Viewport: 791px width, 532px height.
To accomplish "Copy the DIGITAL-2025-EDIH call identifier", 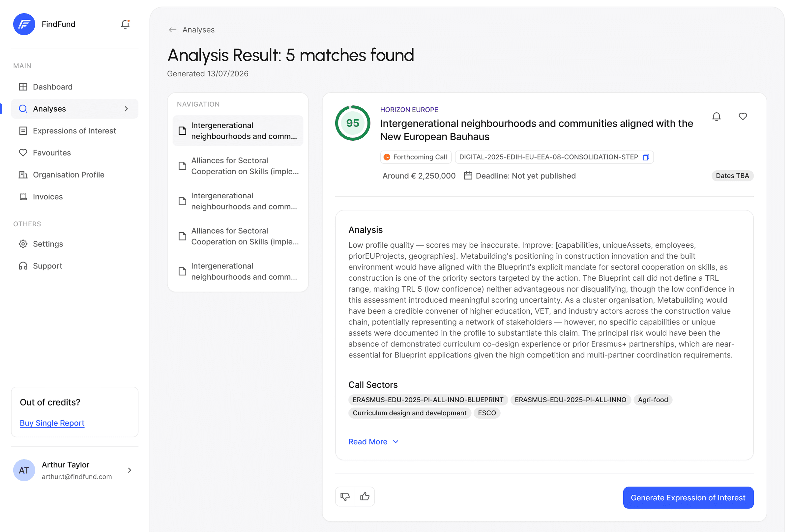I will pyautogui.click(x=646, y=157).
